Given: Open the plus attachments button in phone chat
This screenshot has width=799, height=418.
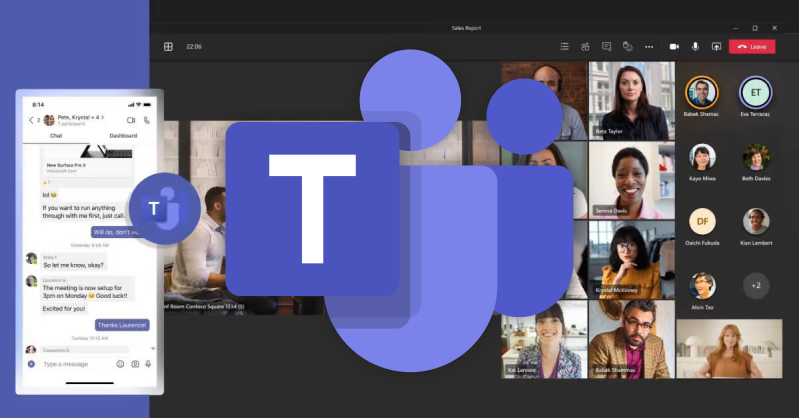Looking at the screenshot, I should pos(31,364).
